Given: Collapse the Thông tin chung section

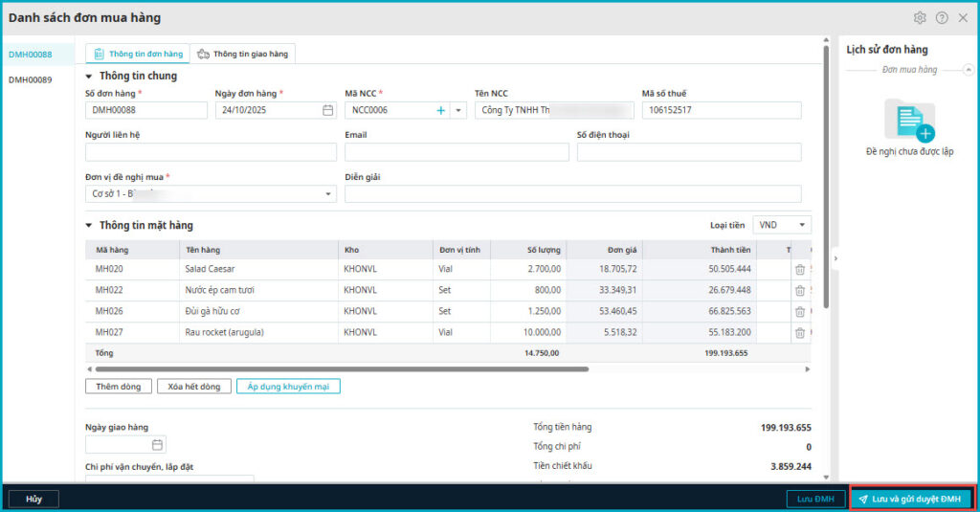Looking at the screenshot, I should [x=90, y=77].
